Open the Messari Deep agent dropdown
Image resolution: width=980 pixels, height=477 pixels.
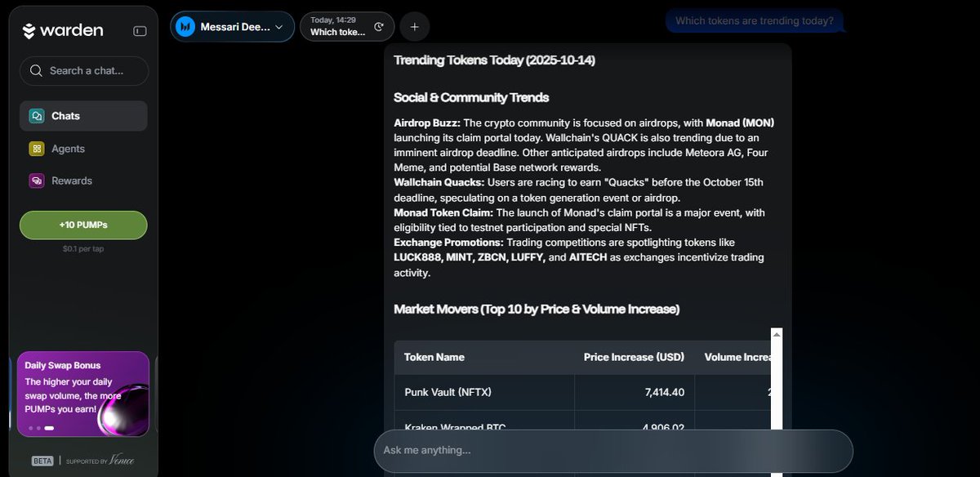point(232,27)
